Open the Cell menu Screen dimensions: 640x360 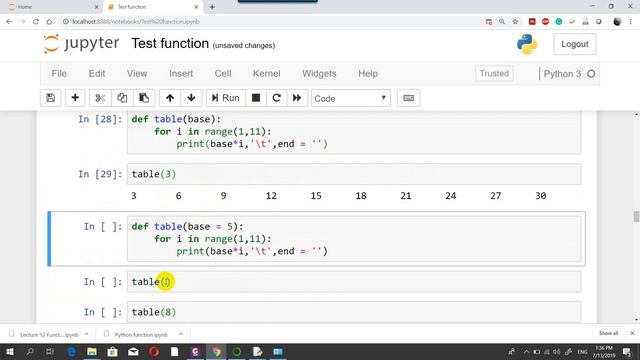click(223, 73)
